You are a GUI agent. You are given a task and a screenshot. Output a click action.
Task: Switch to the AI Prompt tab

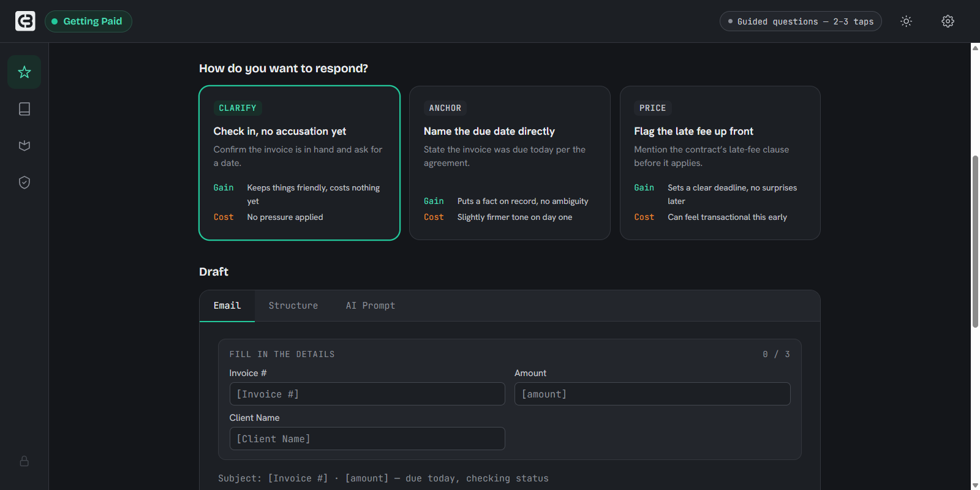pyautogui.click(x=371, y=306)
